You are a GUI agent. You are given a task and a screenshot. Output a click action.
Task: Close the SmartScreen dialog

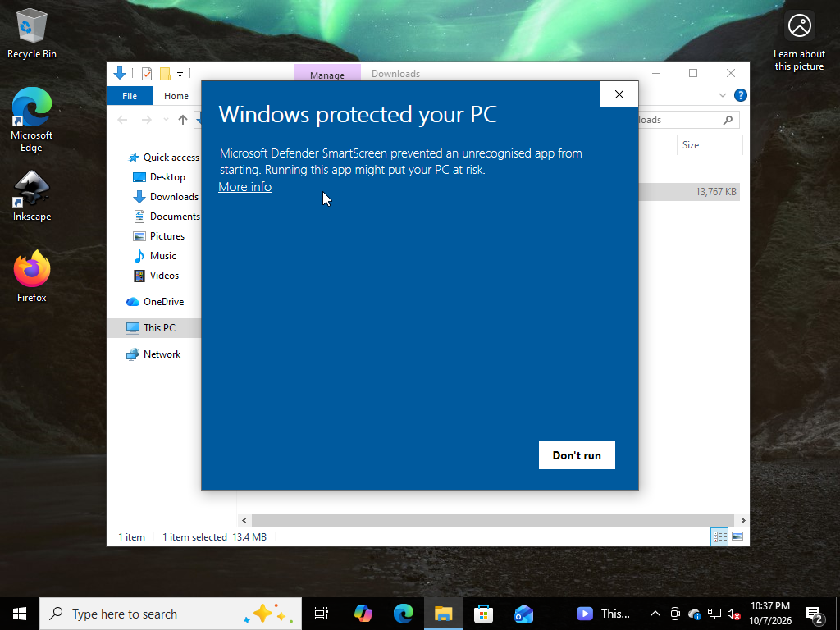pos(619,94)
